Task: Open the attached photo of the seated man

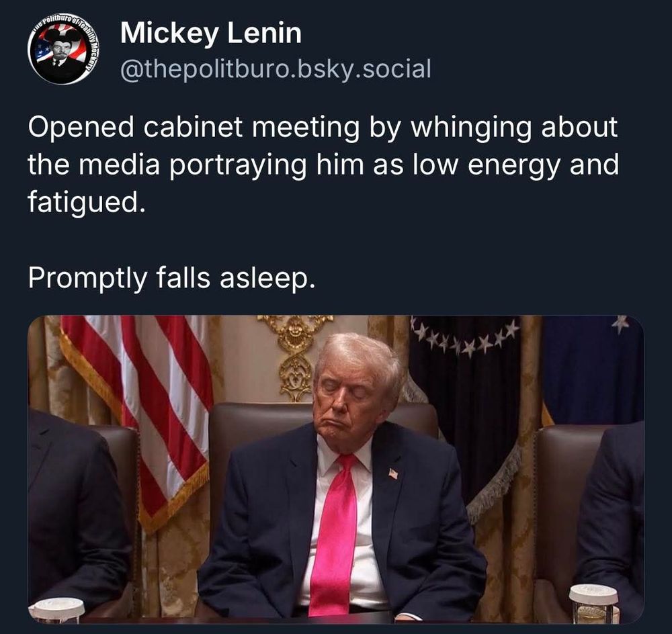Action: tap(336, 469)
